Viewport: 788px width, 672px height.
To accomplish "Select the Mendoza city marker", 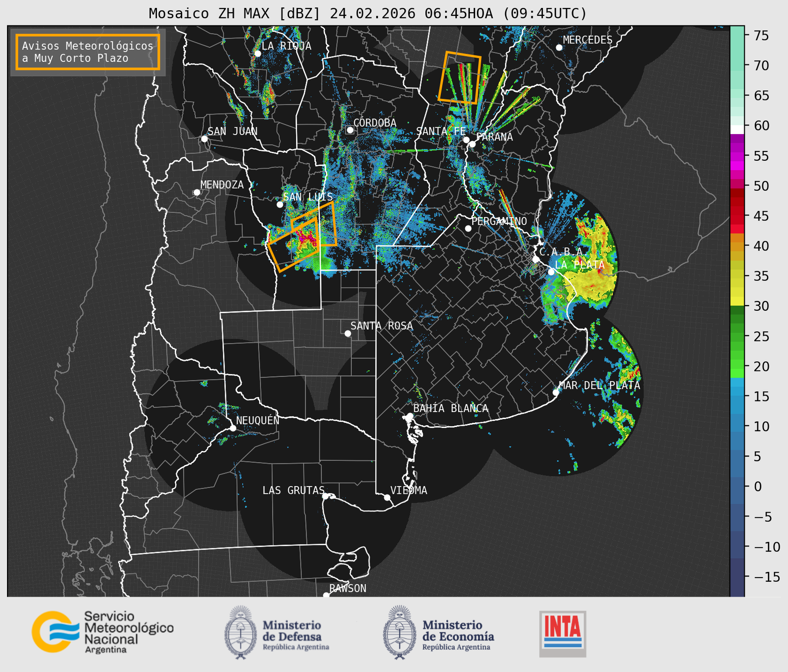I will click(x=197, y=193).
